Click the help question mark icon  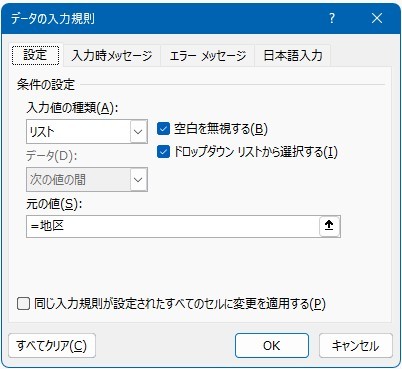click(332, 18)
